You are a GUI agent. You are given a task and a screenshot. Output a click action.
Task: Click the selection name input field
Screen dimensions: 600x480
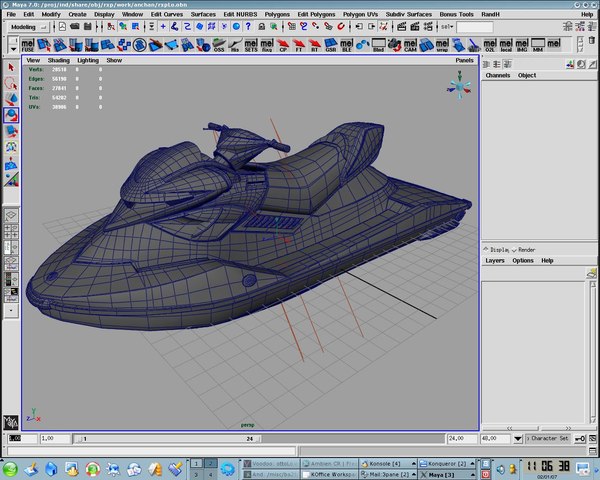pyautogui.click(x=474, y=27)
